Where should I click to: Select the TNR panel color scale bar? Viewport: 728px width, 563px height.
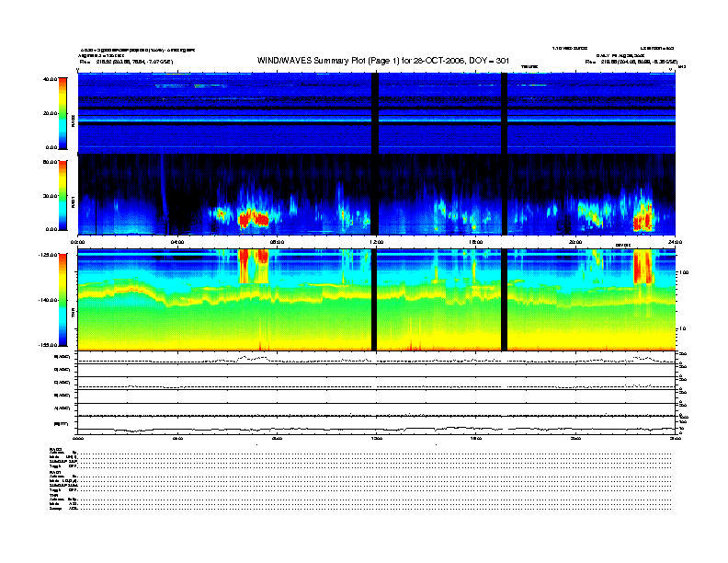coord(63,300)
